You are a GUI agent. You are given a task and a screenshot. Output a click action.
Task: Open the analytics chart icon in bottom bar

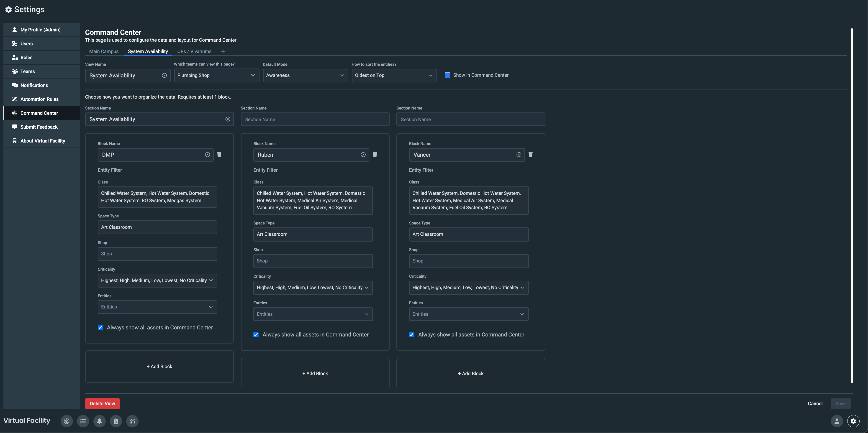tap(132, 421)
